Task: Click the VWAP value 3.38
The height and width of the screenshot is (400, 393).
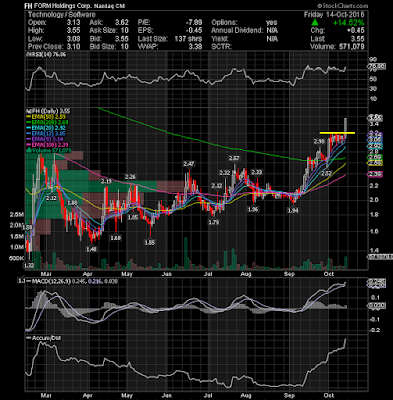Action: click(195, 47)
